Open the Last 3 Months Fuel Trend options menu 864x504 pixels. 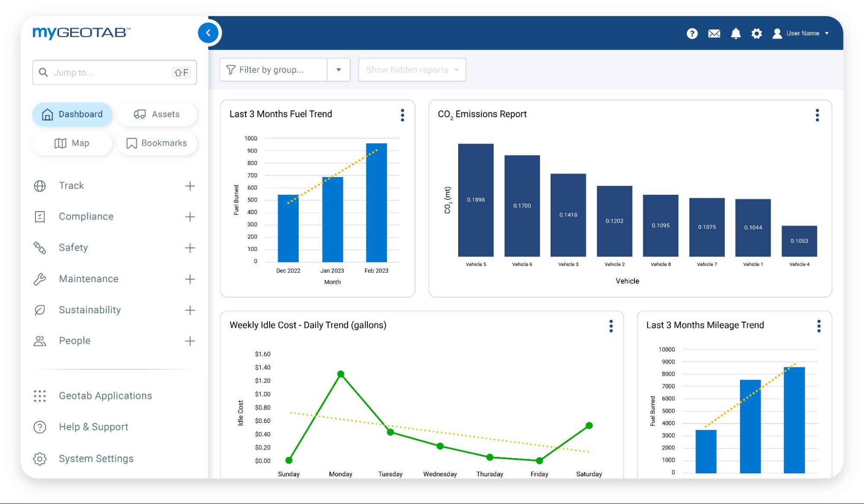pos(403,115)
